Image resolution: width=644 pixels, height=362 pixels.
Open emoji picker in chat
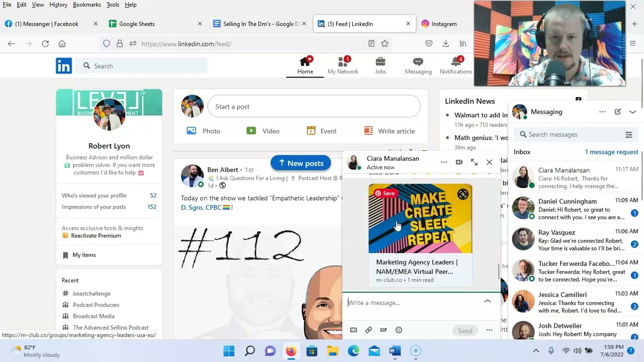[399, 330]
